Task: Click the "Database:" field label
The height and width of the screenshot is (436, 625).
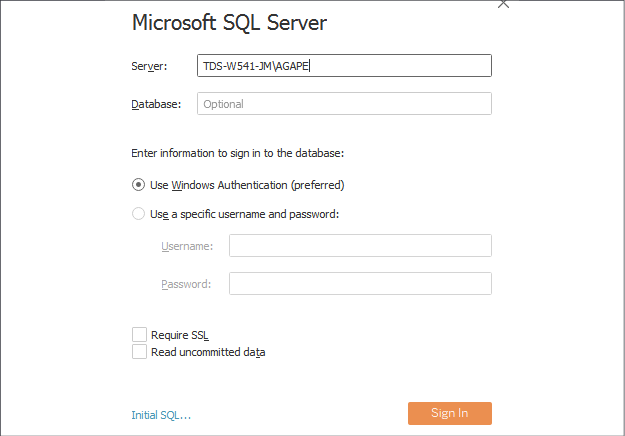Action: pos(156,104)
